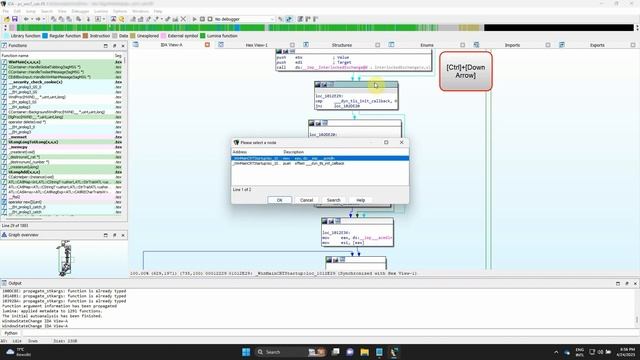Switch to the Enums tab
640x360 pixels.
pyautogui.click(x=427, y=45)
